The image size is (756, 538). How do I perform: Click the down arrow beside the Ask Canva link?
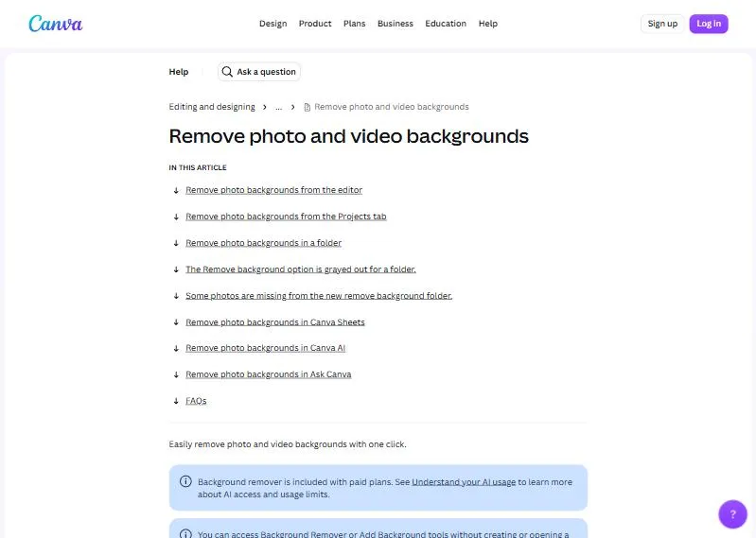coord(176,374)
